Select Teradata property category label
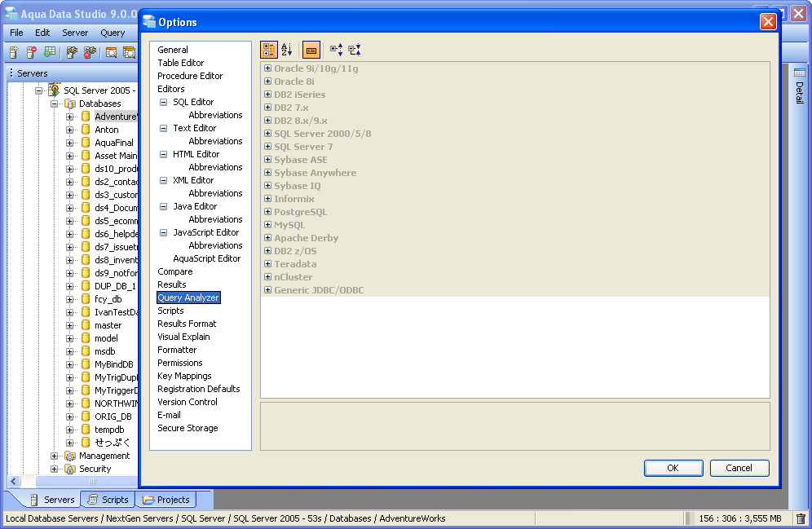Screen dimensions: 812x529 [295, 264]
